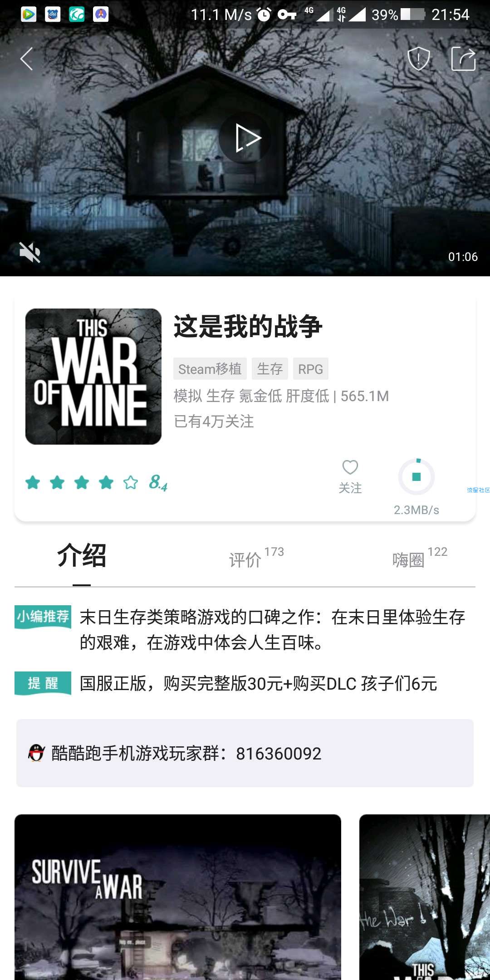Screen dimensions: 490x980
Task: Tap the QQ penguin icon
Action: click(x=36, y=753)
